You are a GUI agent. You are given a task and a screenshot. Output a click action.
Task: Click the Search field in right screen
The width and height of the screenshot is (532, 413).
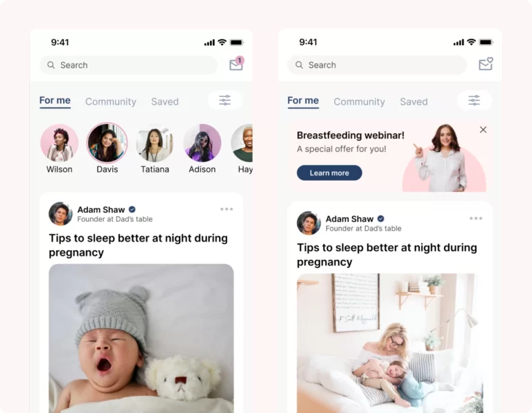click(x=377, y=65)
